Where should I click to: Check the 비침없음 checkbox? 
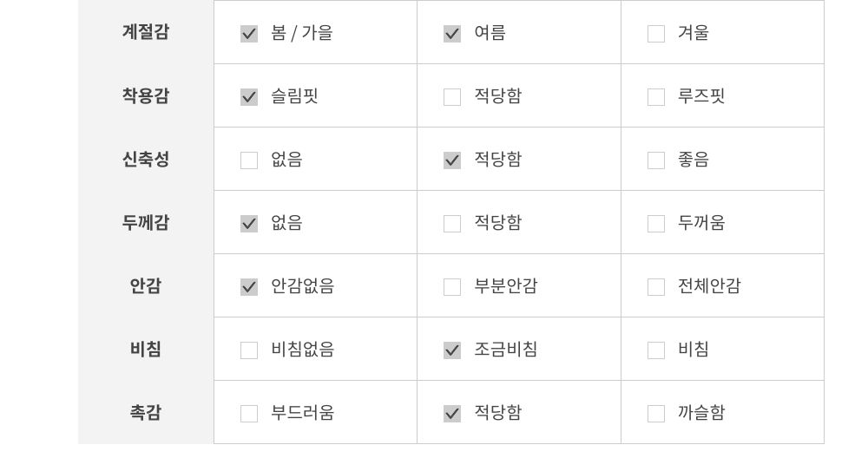pos(249,350)
